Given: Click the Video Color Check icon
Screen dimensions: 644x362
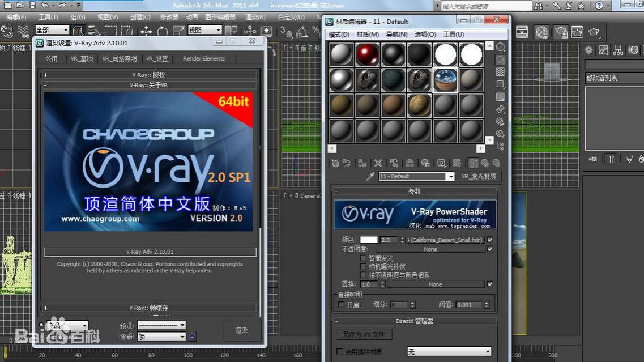Looking at the screenshot, I should click(500, 97).
